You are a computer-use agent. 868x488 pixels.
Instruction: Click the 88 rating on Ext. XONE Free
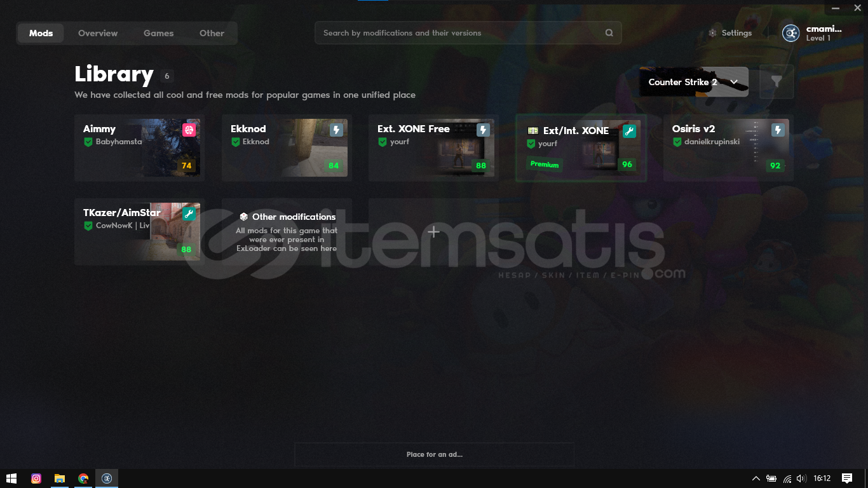point(481,166)
